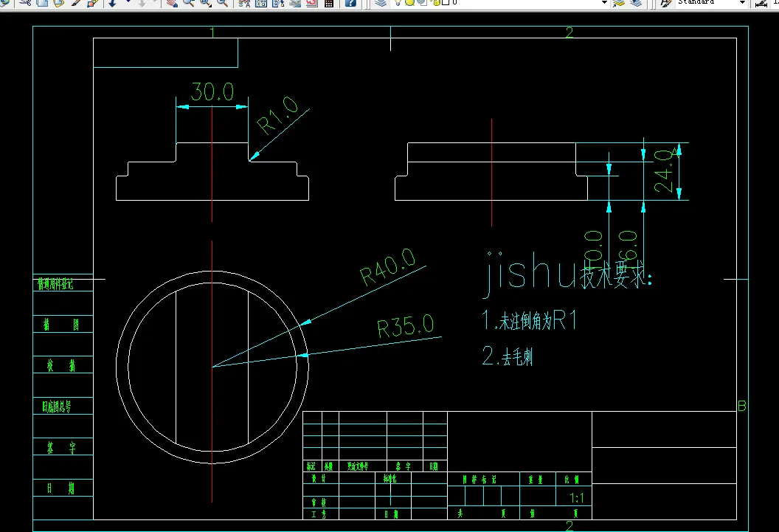Click zone label 2 on top border
This screenshot has width=779, height=532.
pos(569,32)
